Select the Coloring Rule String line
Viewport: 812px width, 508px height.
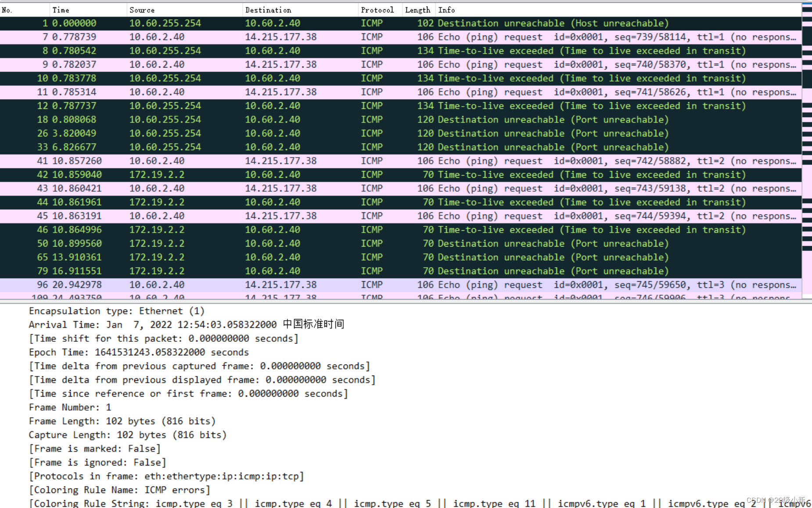[420, 503]
